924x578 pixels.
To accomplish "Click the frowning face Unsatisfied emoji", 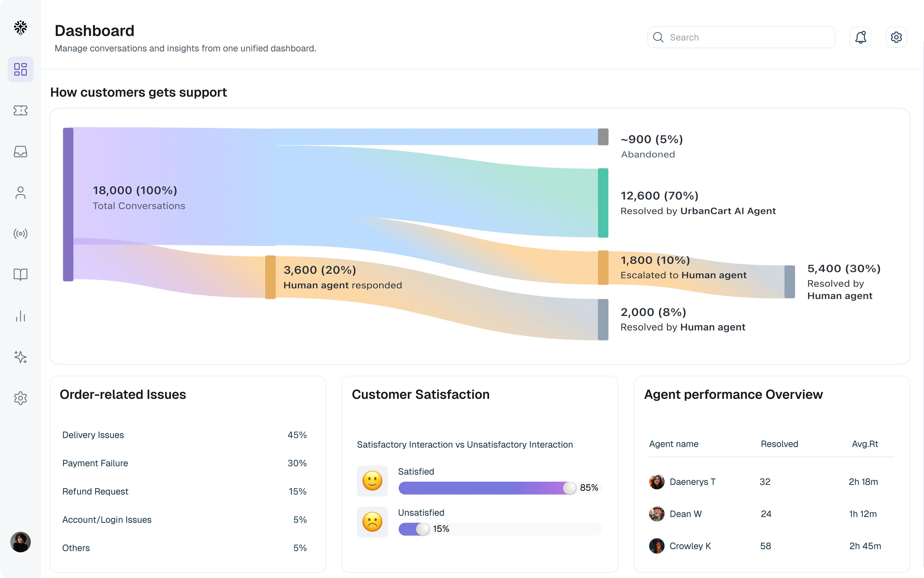I will 372,522.
